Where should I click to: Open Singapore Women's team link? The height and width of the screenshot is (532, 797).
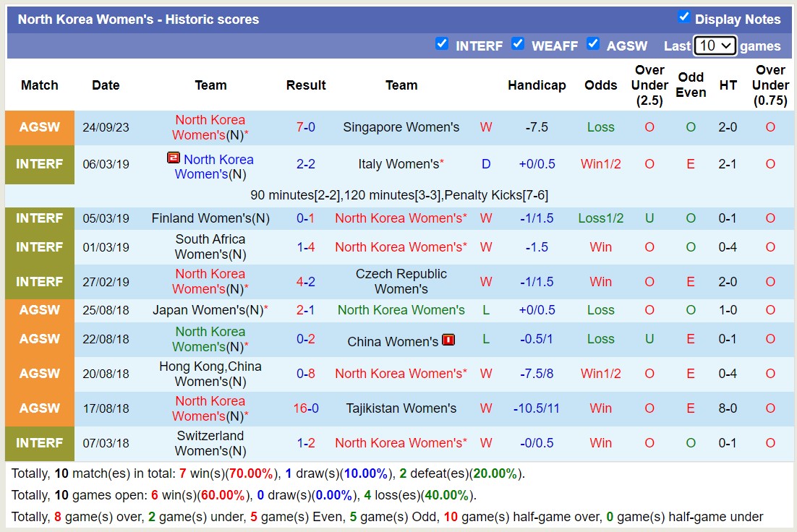401,127
